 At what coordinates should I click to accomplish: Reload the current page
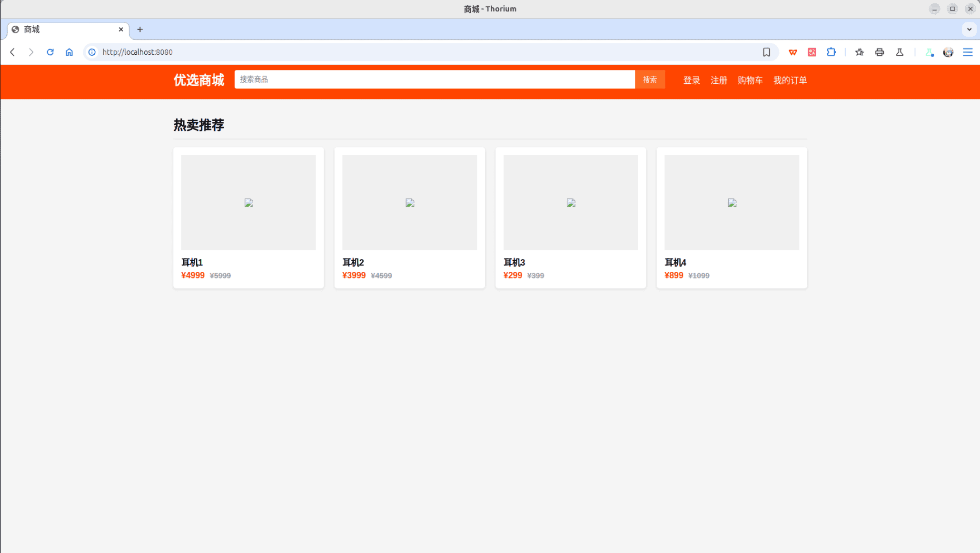(50, 52)
